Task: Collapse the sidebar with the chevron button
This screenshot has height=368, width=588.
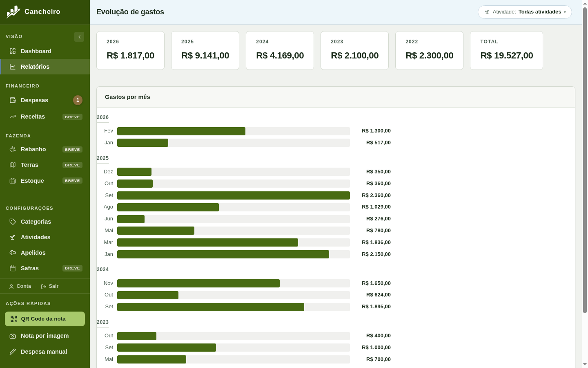Action: click(x=79, y=37)
